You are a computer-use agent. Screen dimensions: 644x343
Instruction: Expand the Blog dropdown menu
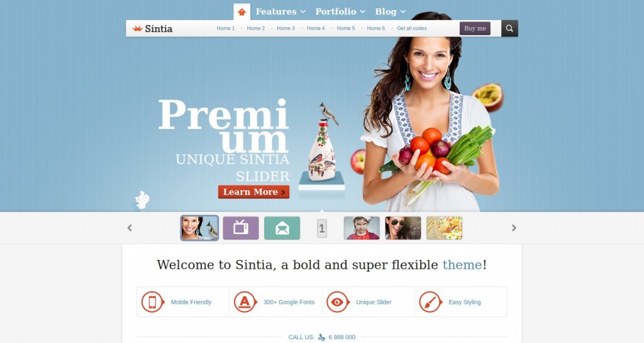(390, 11)
